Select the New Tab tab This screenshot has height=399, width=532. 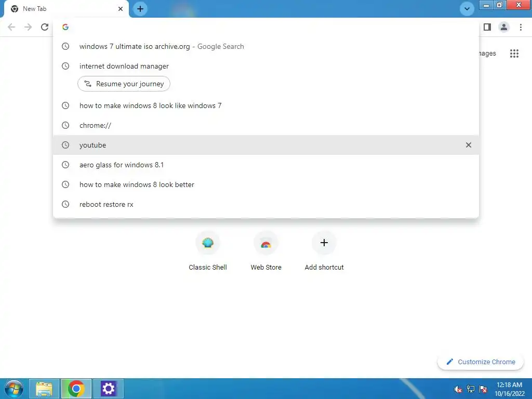tap(66, 9)
